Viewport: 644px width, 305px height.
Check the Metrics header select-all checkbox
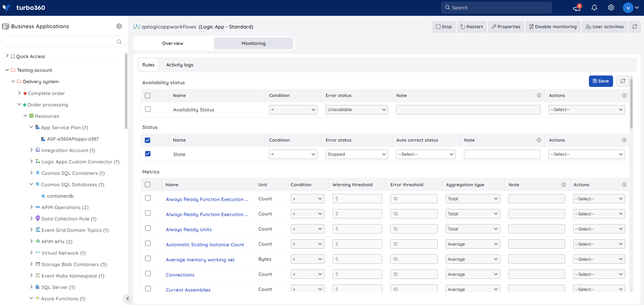coord(147,185)
